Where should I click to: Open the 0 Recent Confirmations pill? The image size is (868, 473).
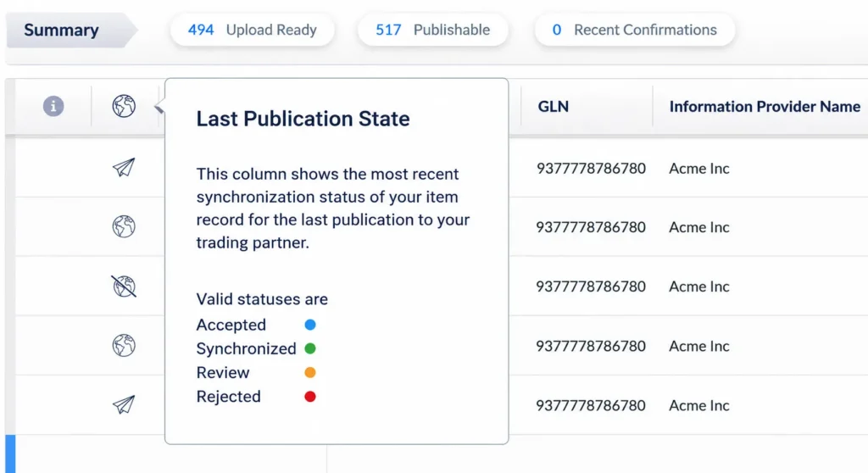click(x=634, y=30)
